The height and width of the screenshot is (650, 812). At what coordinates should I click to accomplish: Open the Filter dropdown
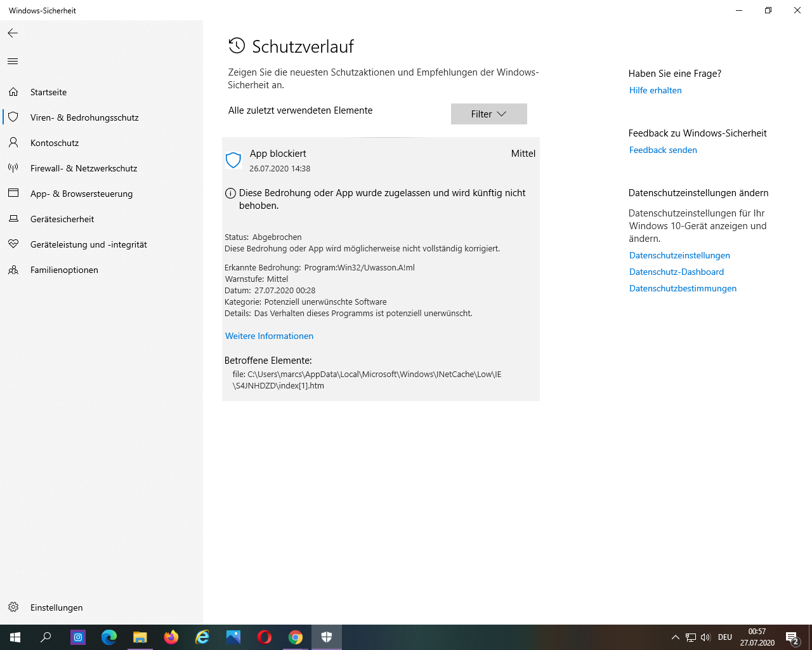click(x=489, y=114)
